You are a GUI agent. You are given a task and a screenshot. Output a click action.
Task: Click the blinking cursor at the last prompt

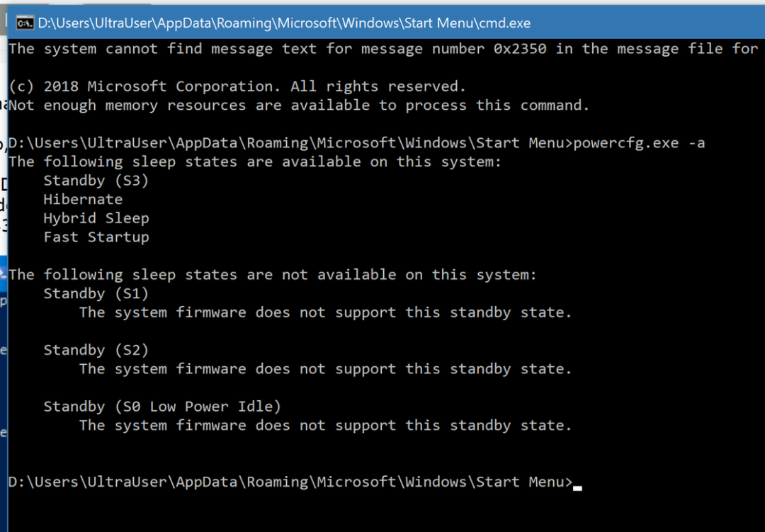578,487
